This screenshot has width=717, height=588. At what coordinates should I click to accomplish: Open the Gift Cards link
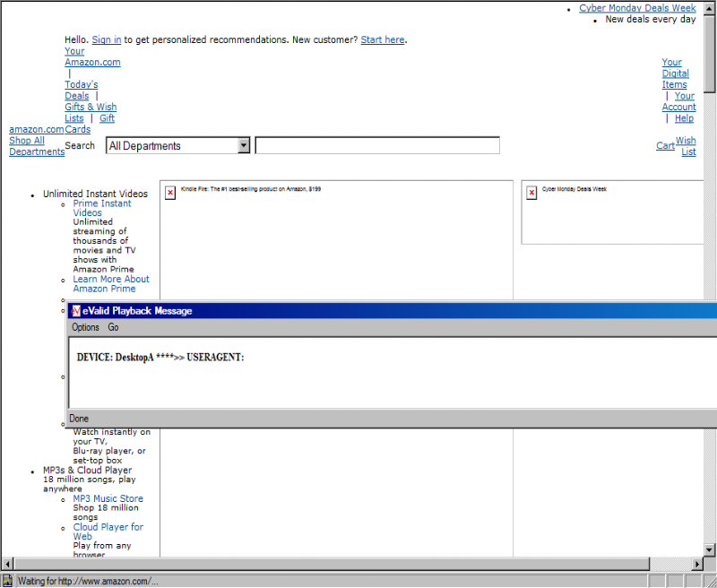pos(89,124)
